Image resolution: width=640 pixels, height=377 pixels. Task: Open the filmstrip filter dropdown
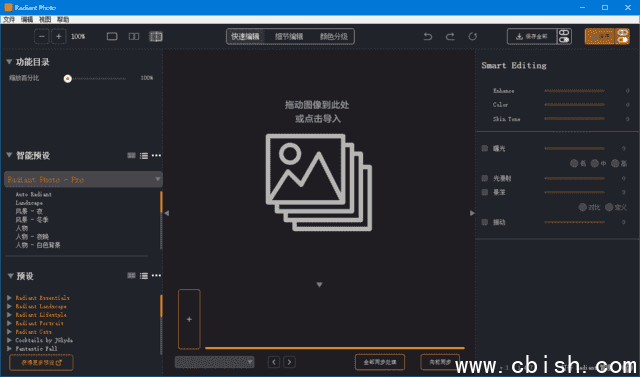[x=215, y=362]
